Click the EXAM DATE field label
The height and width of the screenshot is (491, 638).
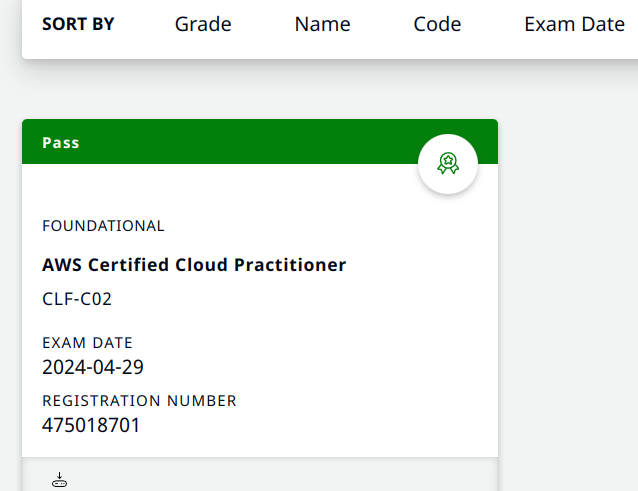(x=87, y=343)
